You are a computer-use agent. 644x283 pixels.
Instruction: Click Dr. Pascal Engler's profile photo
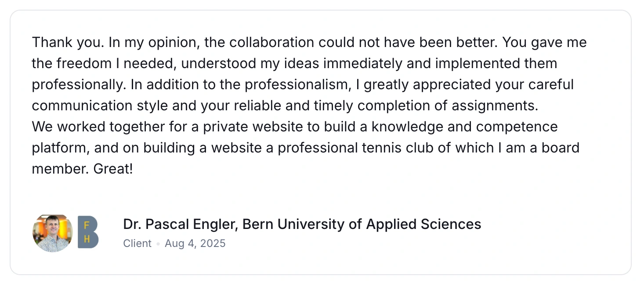click(52, 233)
